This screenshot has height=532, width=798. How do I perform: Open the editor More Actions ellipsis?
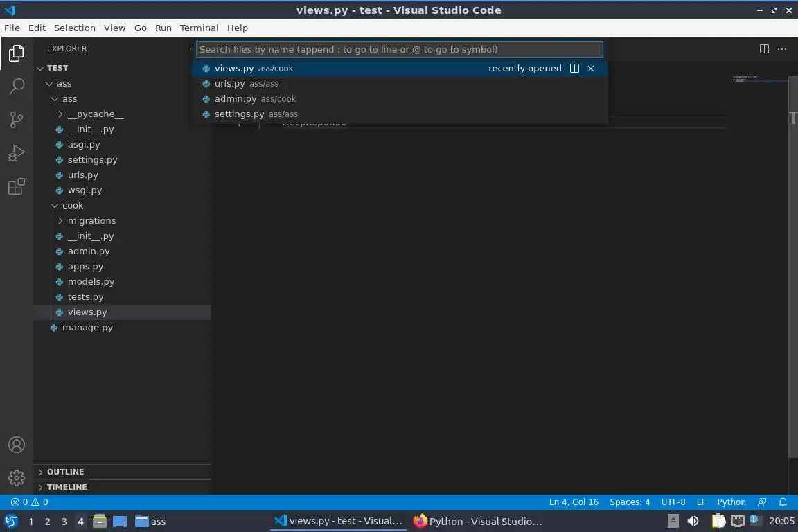pyautogui.click(x=782, y=49)
